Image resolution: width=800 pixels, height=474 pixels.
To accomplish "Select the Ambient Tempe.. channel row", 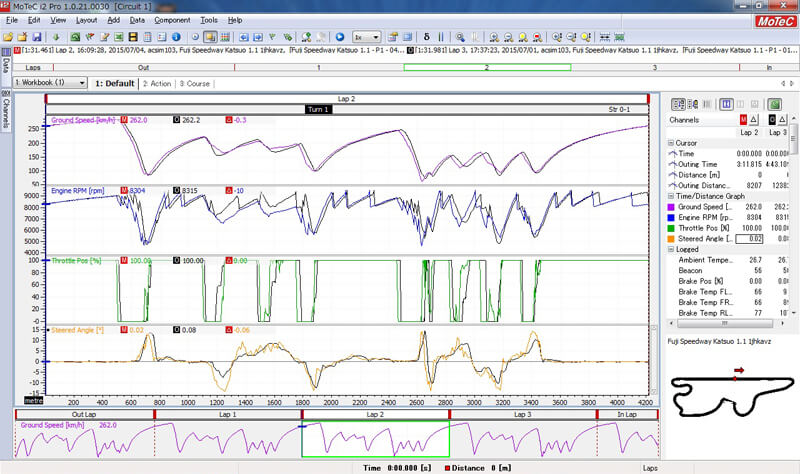I will pyautogui.click(x=728, y=260).
